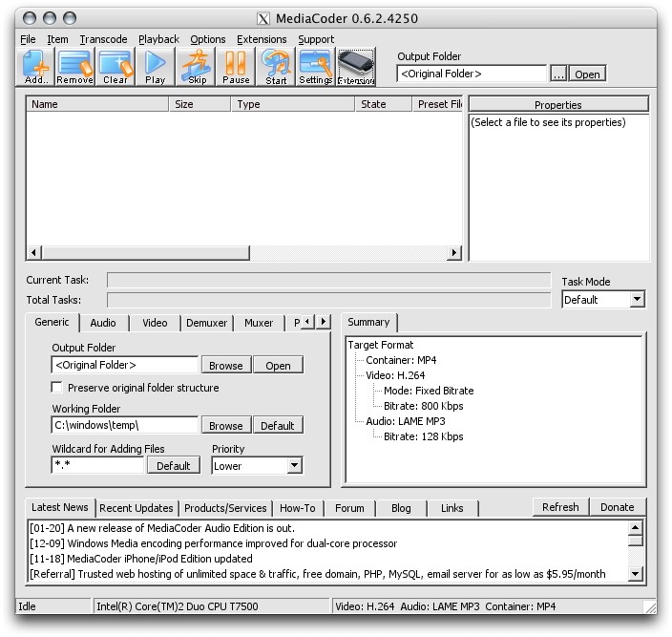
Task: Open the Extensions menu
Action: pyautogui.click(x=262, y=39)
